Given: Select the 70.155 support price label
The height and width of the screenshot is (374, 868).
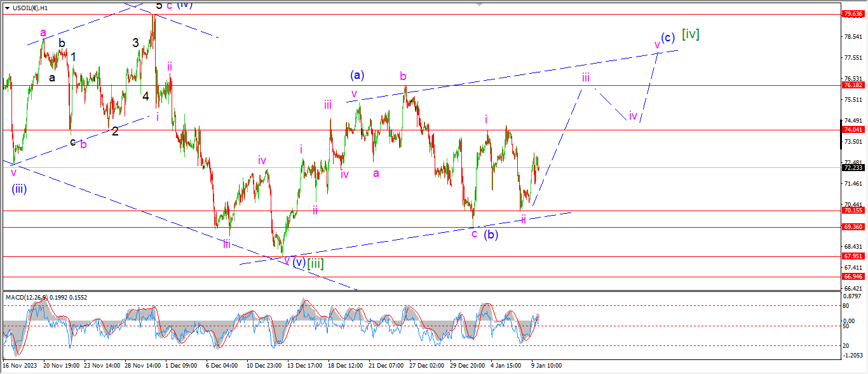Looking at the screenshot, I should [x=852, y=211].
